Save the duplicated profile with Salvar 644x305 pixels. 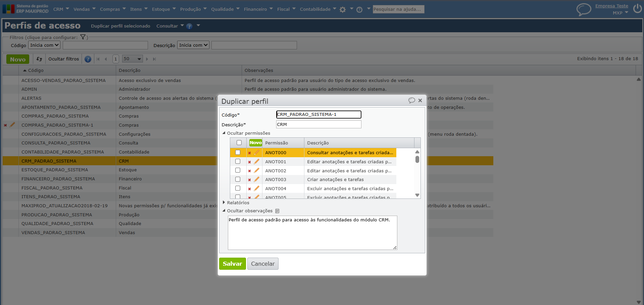tap(233, 264)
